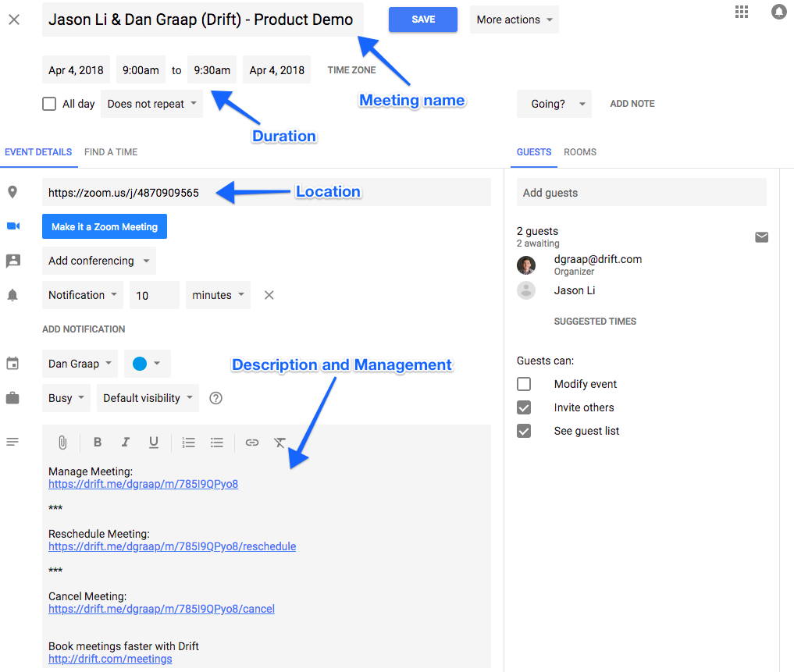The height and width of the screenshot is (672, 794).
Task: Insert a numbered list in description
Action: tap(188, 443)
